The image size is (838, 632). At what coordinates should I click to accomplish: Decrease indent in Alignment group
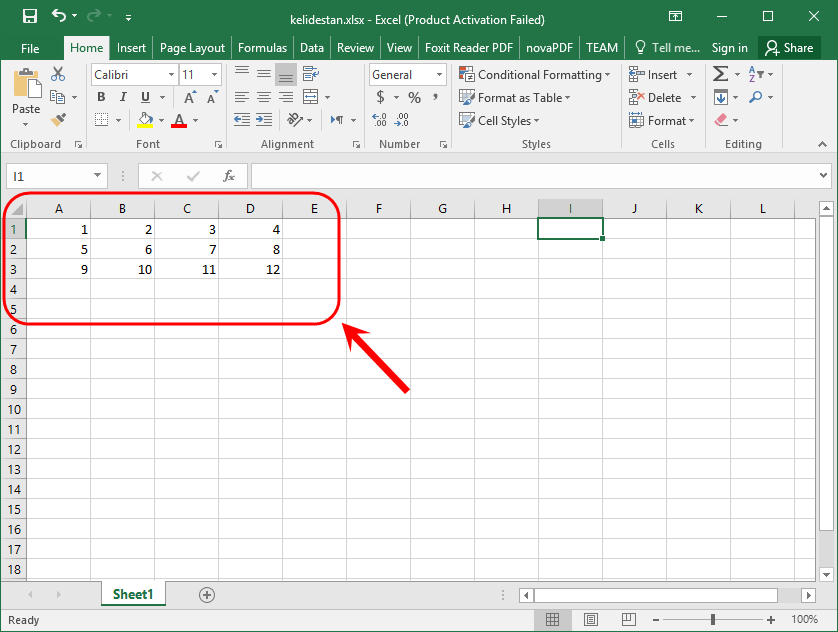coord(242,120)
